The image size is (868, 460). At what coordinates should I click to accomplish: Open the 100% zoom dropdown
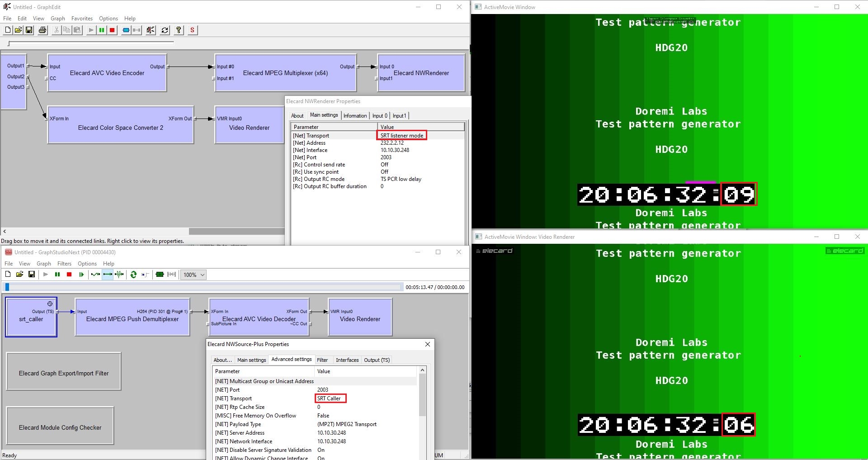pos(193,275)
